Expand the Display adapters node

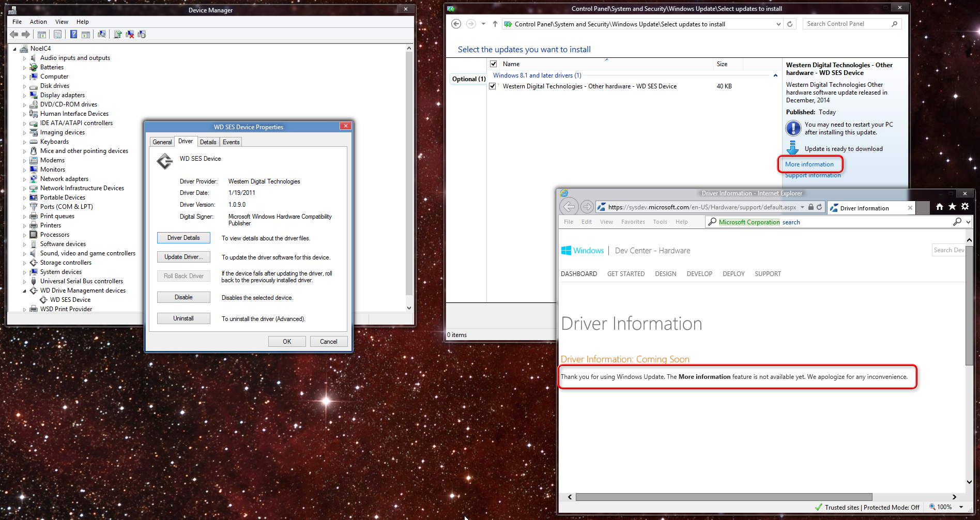coord(24,96)
